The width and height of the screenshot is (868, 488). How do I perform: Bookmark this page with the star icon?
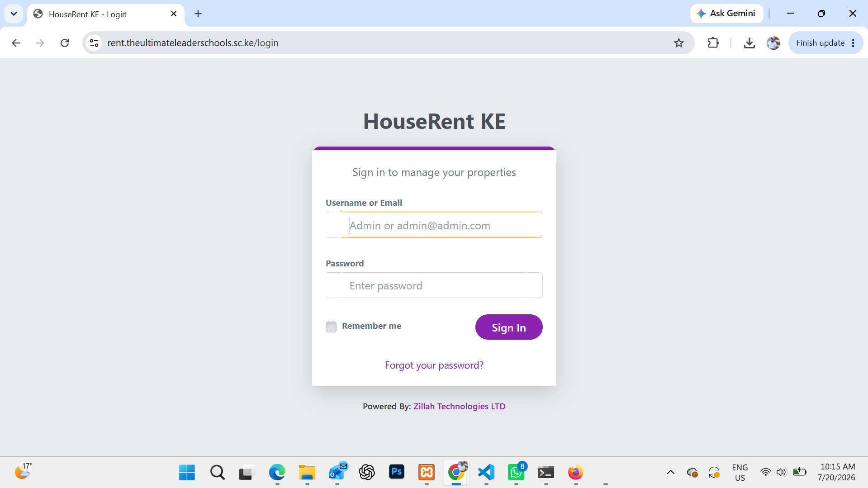click(x=678, y=43)
